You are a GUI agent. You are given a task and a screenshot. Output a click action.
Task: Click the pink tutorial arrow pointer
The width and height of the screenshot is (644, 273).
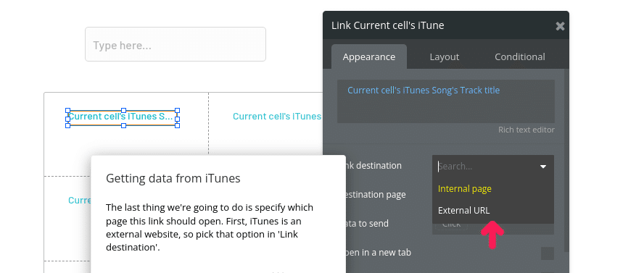coord(492,235)
